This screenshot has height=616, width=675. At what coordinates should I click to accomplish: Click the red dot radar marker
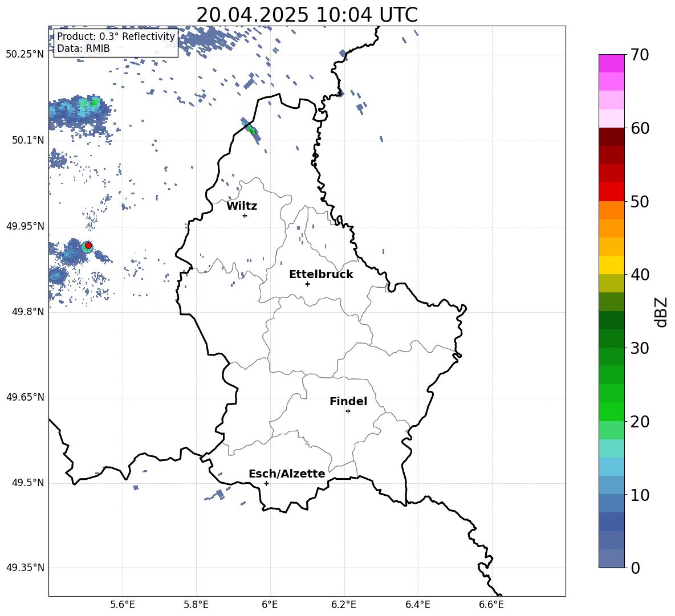[88, 246]
